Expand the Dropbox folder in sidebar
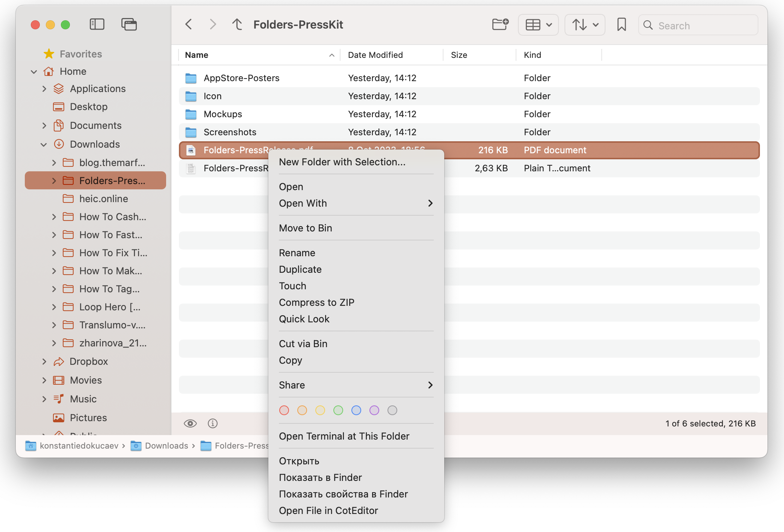 [44, 361]
